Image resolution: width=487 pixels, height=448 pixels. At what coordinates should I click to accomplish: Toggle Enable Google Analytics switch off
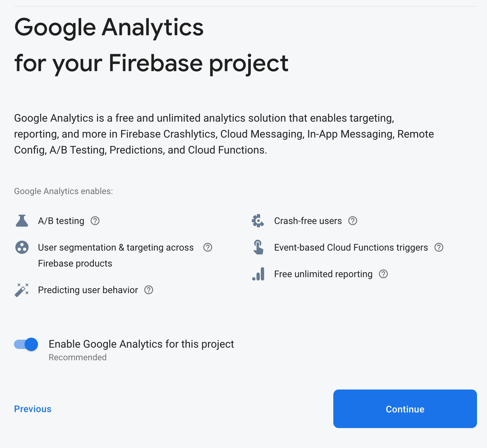pyautogui.click(x=26, y=344)
